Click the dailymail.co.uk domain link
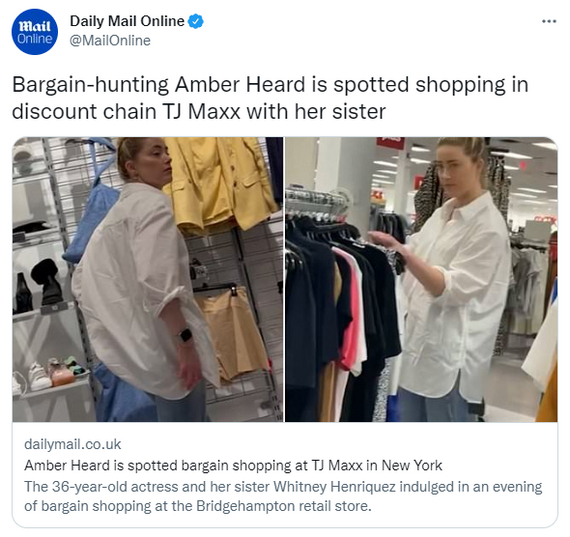This screenshot has width=570, height=537. pos(73,444)
